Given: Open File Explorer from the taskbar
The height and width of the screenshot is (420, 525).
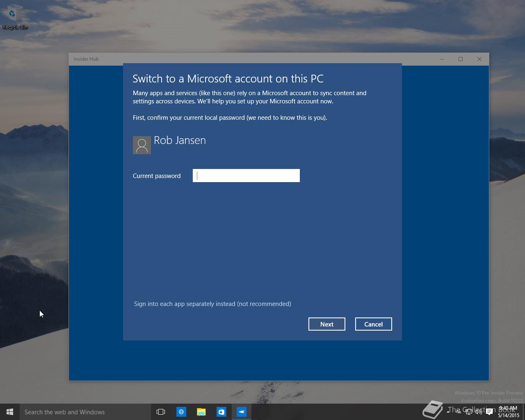Looking at the screenshot, I should click(x=201, y=412).
